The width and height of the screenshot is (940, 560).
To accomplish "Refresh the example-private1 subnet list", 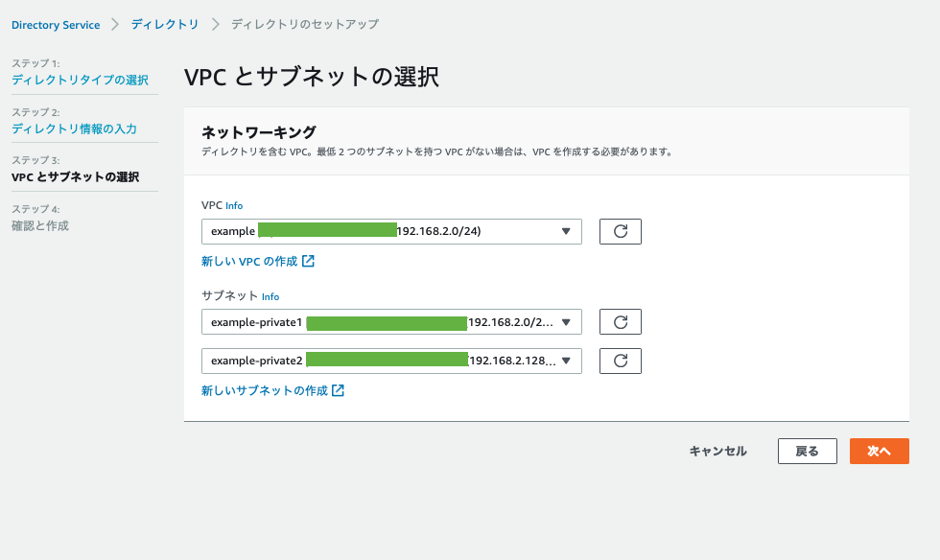I will click(x=620, y=322).
